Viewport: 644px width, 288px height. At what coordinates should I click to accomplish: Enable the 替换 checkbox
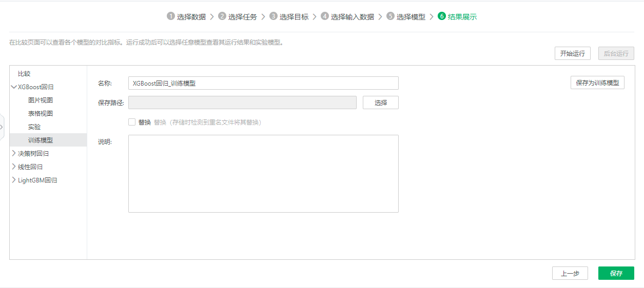(132, 122)
